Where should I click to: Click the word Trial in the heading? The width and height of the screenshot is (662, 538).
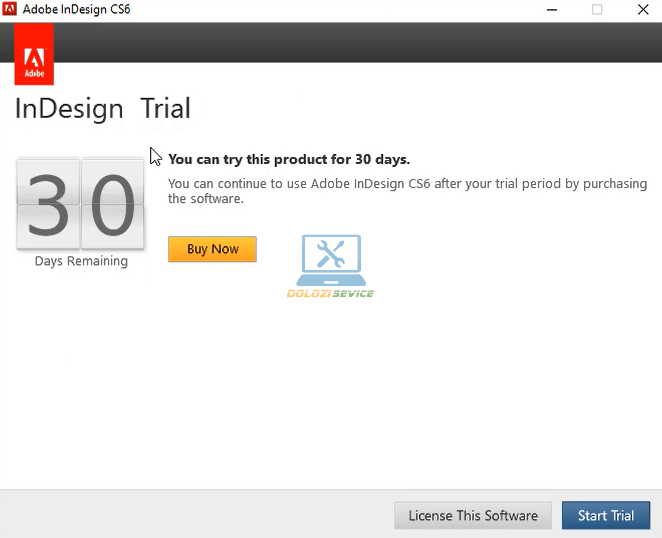(165, 108)
